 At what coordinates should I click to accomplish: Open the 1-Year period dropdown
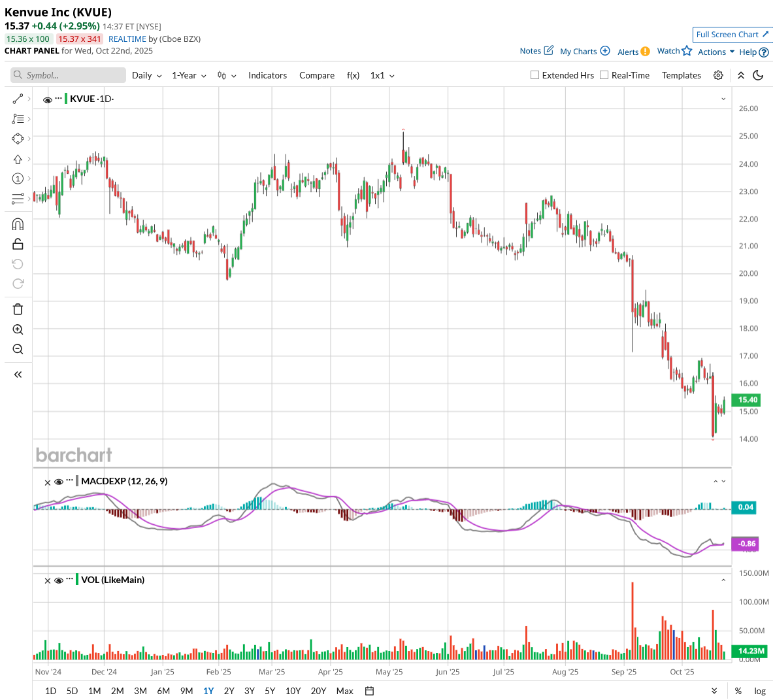click(x=189, y=75)
